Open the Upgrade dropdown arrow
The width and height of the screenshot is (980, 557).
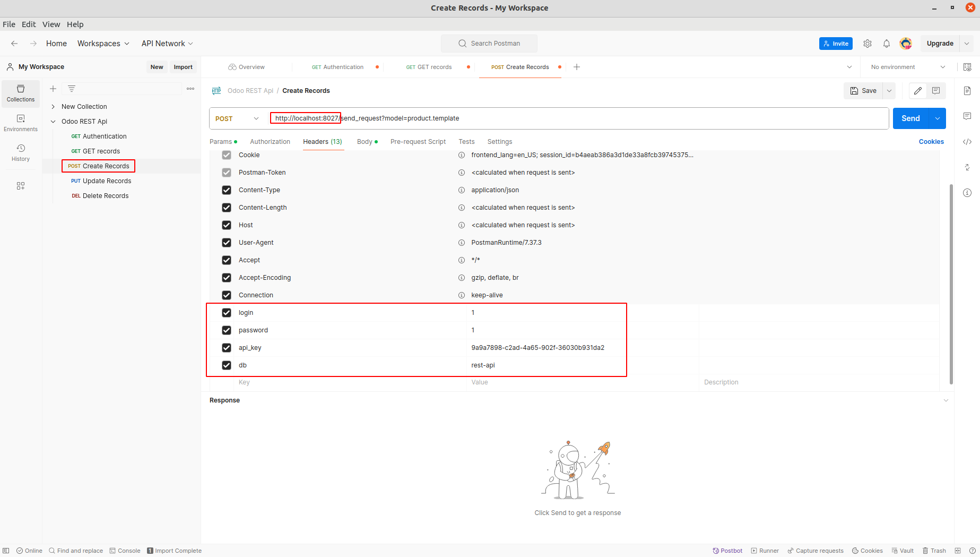point(967,44)
